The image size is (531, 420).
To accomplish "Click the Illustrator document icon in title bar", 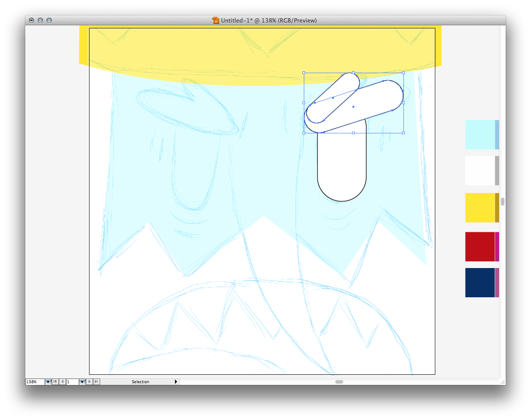I will pyautogui.click(x=216, y=20).
